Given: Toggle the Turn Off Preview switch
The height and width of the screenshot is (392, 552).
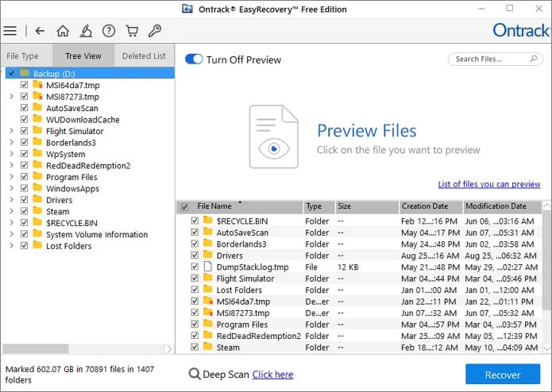Looking at the screenshot, I should click(193, 60).
